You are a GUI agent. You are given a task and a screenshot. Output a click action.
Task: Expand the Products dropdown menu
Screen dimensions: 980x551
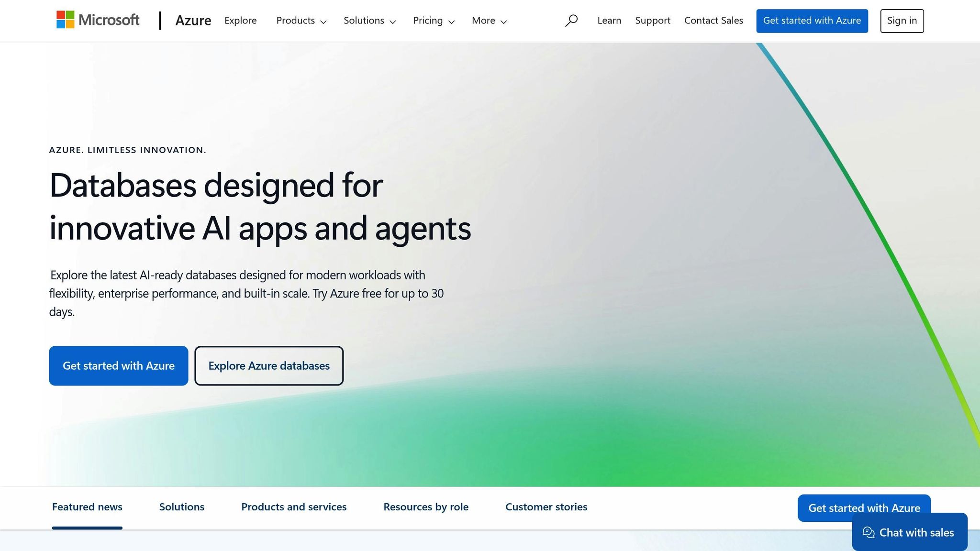(x=301, y=21)
